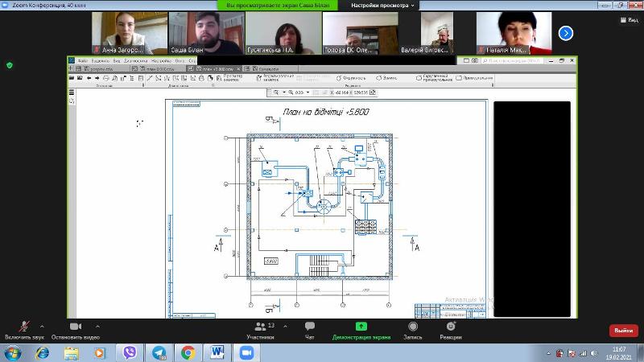Image resolution: width=644 pixels, height=362 pixels.
Task: Open Вид menu in shared CAD window
Action: (117, 61)
